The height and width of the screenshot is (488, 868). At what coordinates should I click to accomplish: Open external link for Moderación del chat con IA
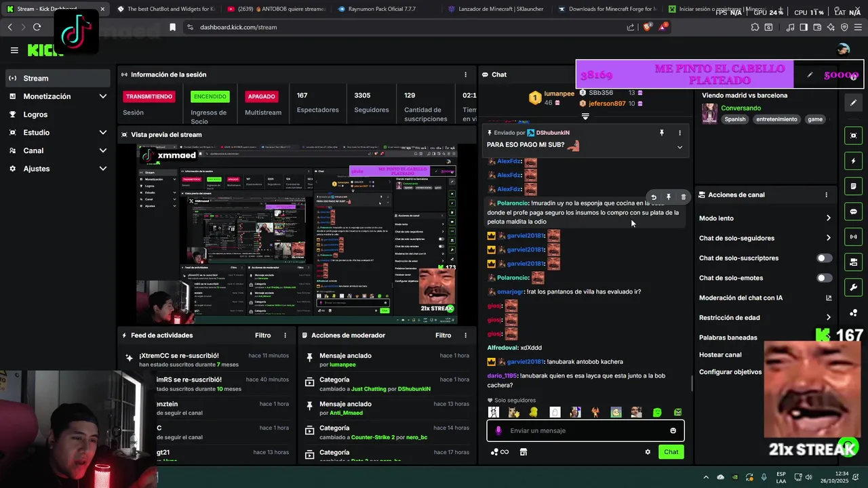click(x=829, y=298)
